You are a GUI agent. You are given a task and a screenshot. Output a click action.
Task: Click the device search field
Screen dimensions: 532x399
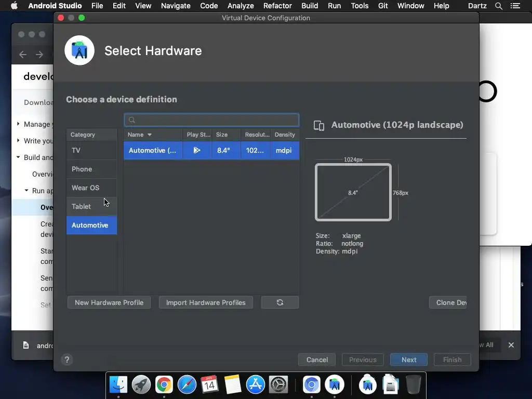[212, 120]
